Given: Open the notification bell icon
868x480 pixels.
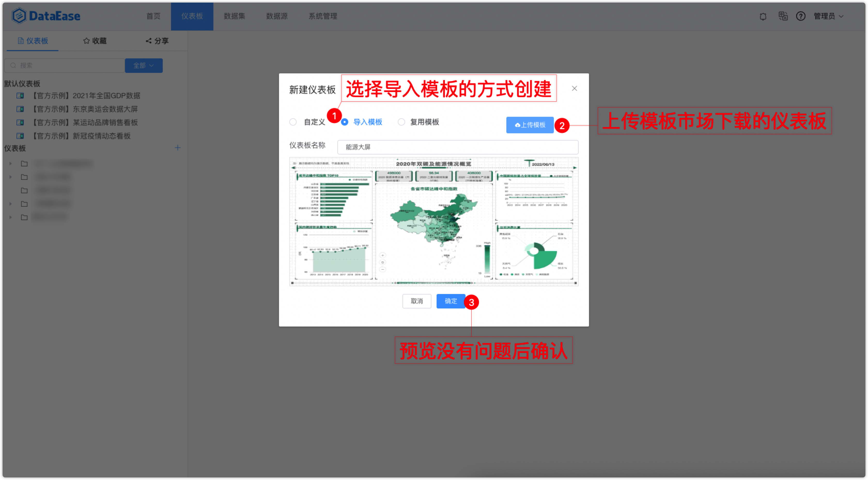Looking at the screenshot, I should tap(763, 16).
